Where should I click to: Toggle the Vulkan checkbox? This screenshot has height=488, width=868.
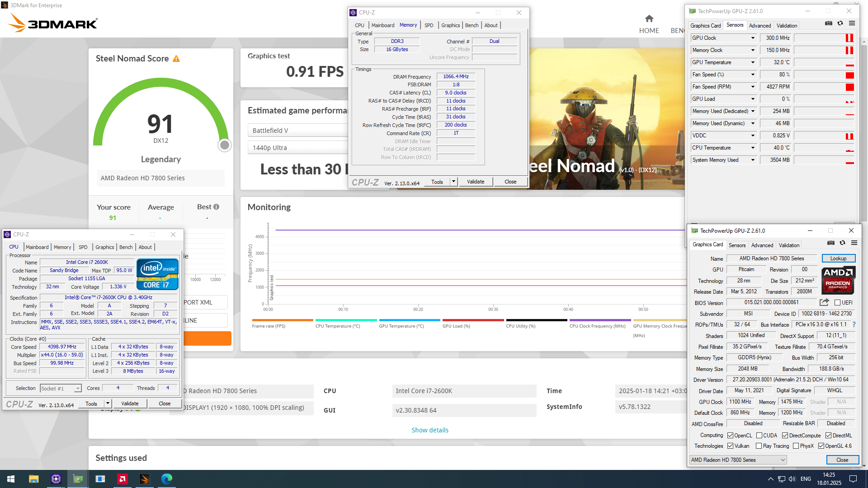click(730, 446)
